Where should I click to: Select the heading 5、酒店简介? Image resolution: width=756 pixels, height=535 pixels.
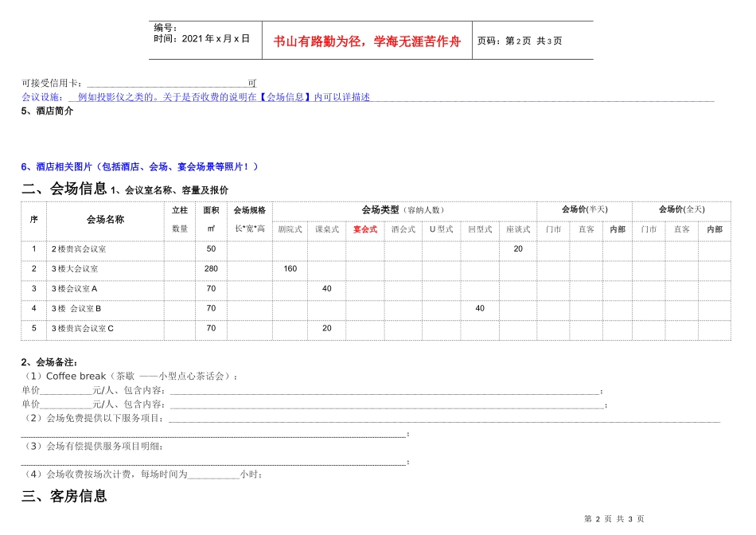pos(47,111)
